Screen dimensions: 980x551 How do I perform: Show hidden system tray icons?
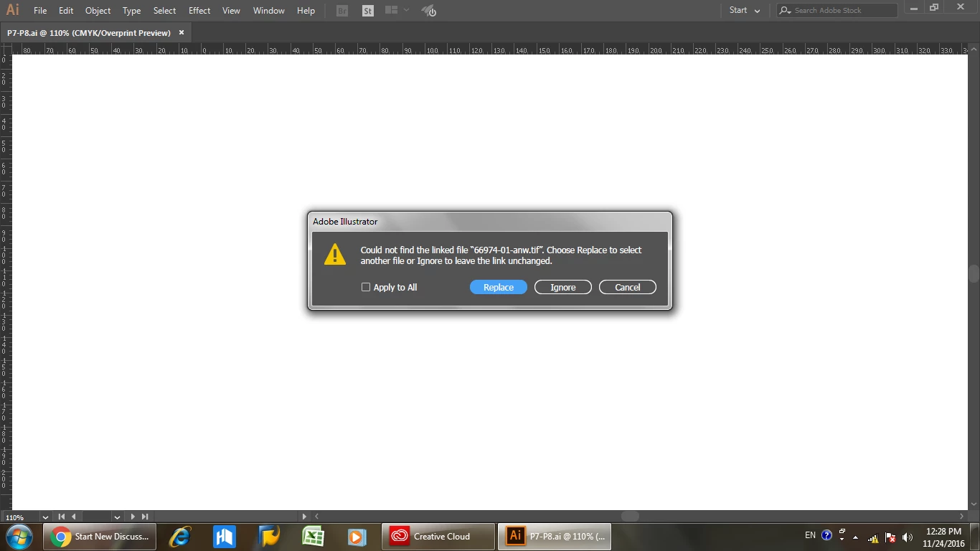click(x=855, y=537)
